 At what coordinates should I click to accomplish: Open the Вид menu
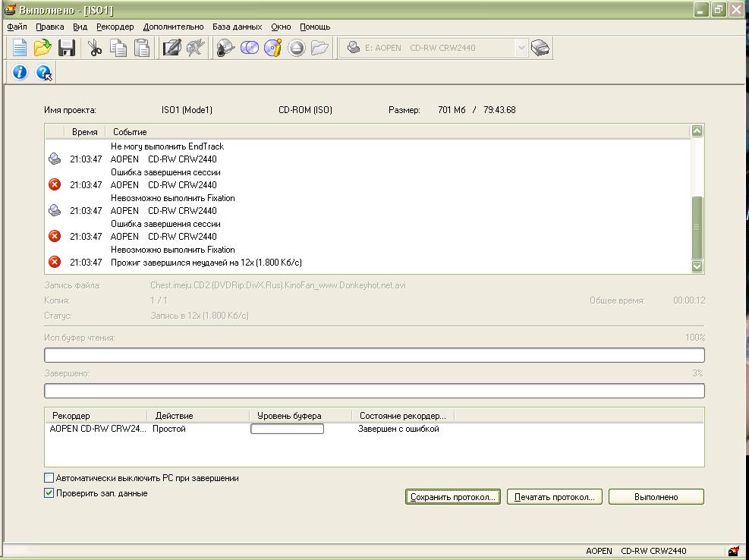(80, 27)
